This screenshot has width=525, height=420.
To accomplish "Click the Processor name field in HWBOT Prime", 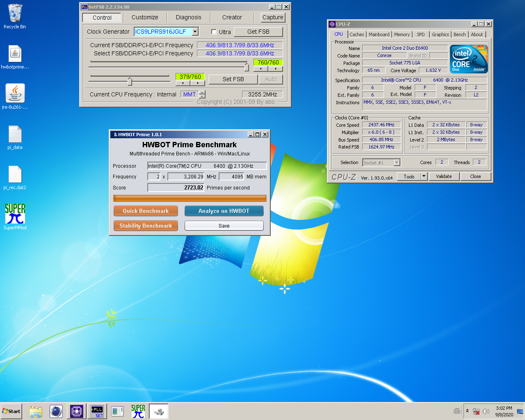I will pos(207,166).
